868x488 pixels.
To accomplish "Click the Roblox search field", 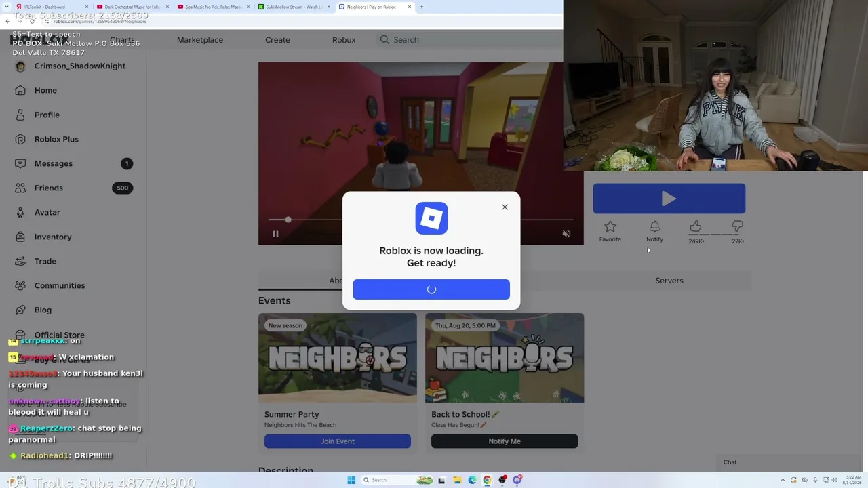I will coord(469,40).
